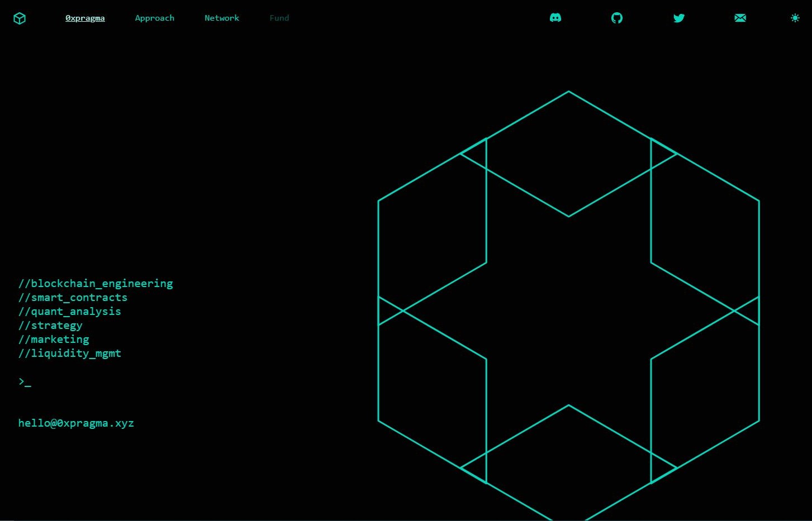Select the greyed-out Fund nav item
Screen dimensions: 812x521
tap(279, 18)
